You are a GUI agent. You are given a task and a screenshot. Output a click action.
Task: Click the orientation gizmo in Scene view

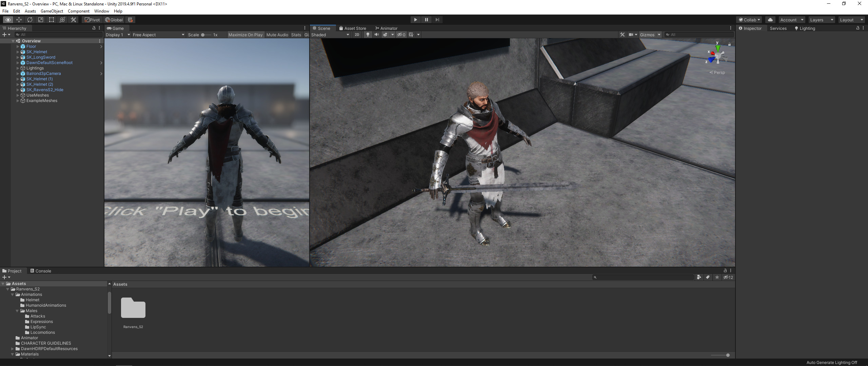[717, 56]
